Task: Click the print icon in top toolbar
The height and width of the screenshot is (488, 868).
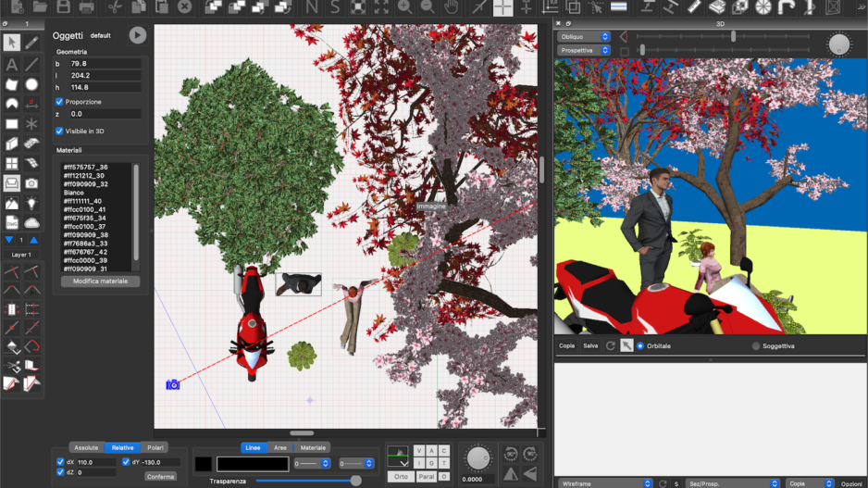Action: (87, 7)
